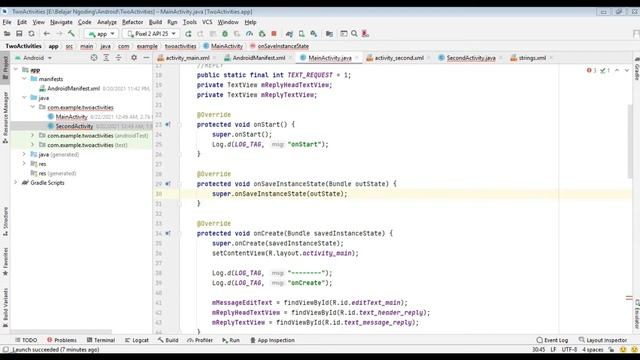Viewport: 640px width, 360px height.
Task: Navigate forward with the right arrow icon
Action: (x=59, y=34)
